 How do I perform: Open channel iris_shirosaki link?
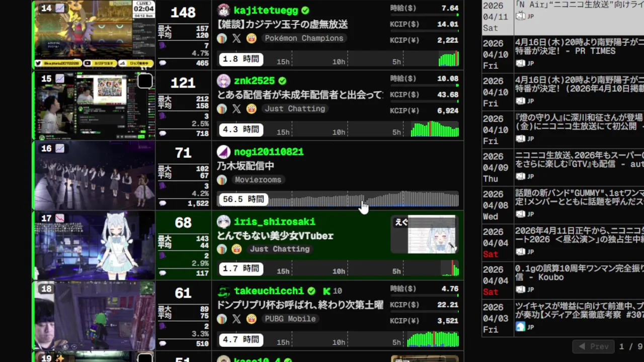tap(274, 222)
